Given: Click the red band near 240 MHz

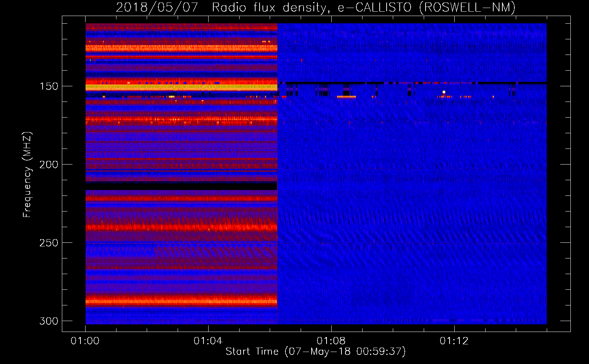Looking at the screenshot, I should (181, 227).
